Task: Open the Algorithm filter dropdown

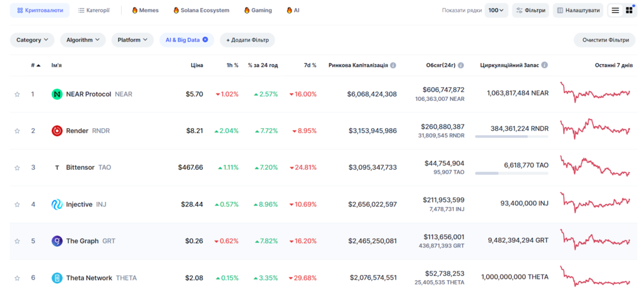Action: pos(83,40)
